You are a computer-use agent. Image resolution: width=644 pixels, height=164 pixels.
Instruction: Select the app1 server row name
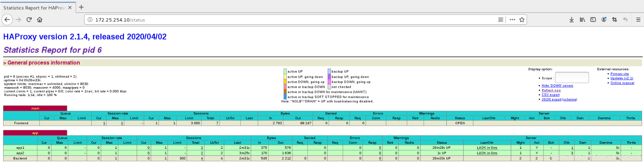point(20,148)
